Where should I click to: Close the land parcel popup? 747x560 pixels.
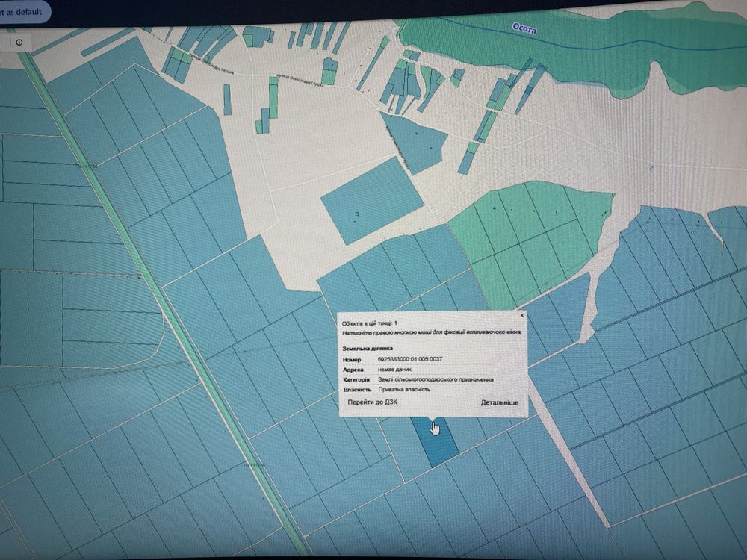coord(521,315)
